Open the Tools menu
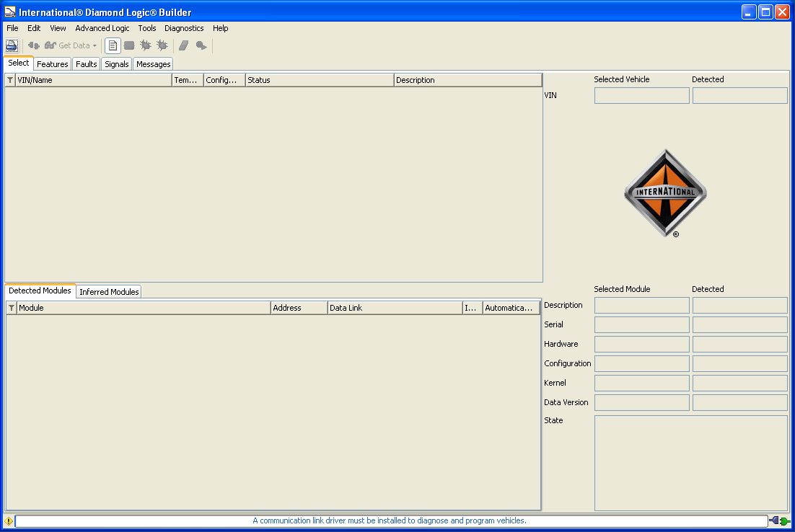The height and width of the screenshot is (532, 795). pyautogui.click(x=147, y=28)
